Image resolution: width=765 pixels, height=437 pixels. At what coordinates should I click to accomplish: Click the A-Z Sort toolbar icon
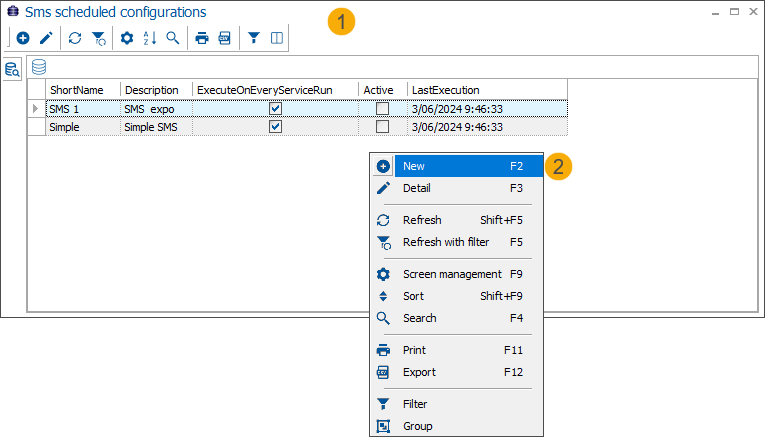point(150,38)
